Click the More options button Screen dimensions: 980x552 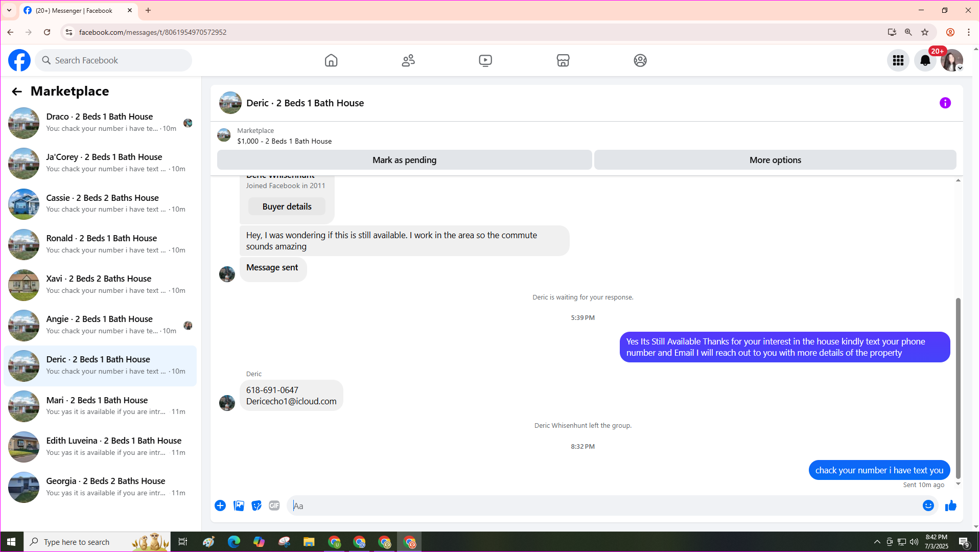coord(775,160)
